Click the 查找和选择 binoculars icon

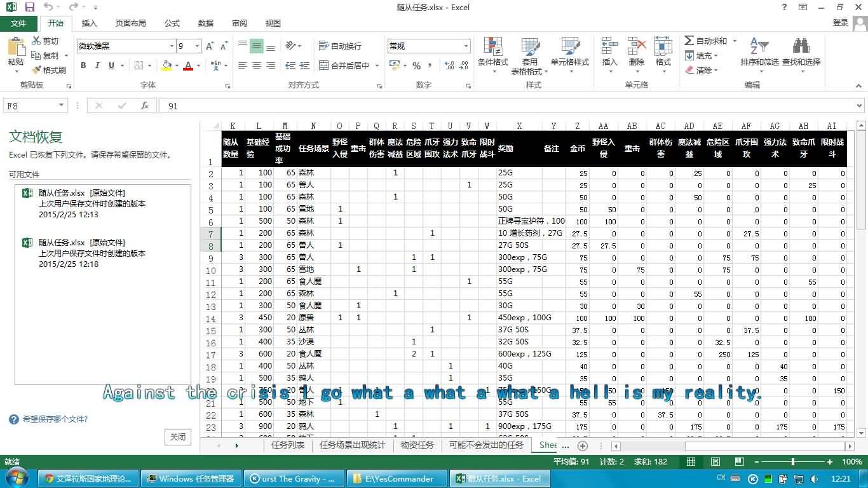pos(801,46)
